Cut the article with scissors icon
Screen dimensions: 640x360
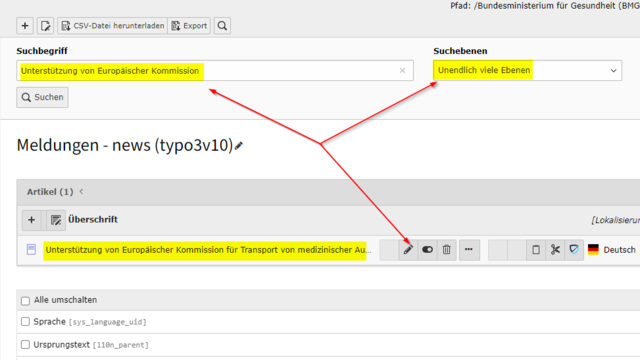tap(555, 249)
